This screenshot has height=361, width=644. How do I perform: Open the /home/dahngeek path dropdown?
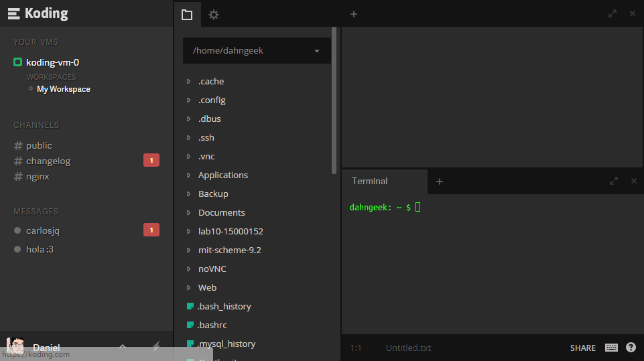257,50
